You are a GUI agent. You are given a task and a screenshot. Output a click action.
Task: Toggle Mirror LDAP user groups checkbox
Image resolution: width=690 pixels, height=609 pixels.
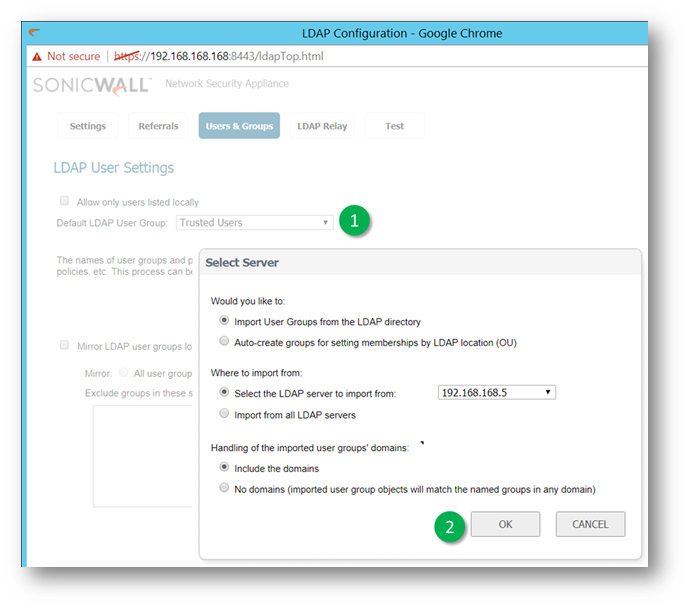pos(65,346)
